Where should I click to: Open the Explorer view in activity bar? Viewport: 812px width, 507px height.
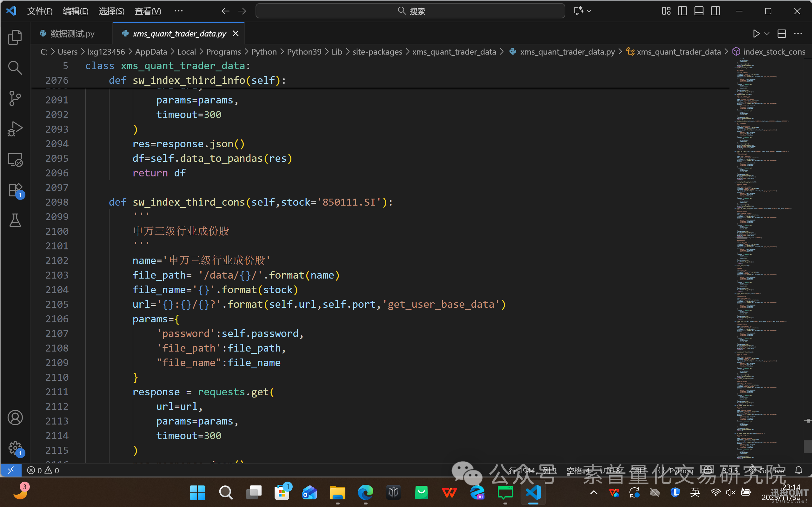[x=15, y=37]
